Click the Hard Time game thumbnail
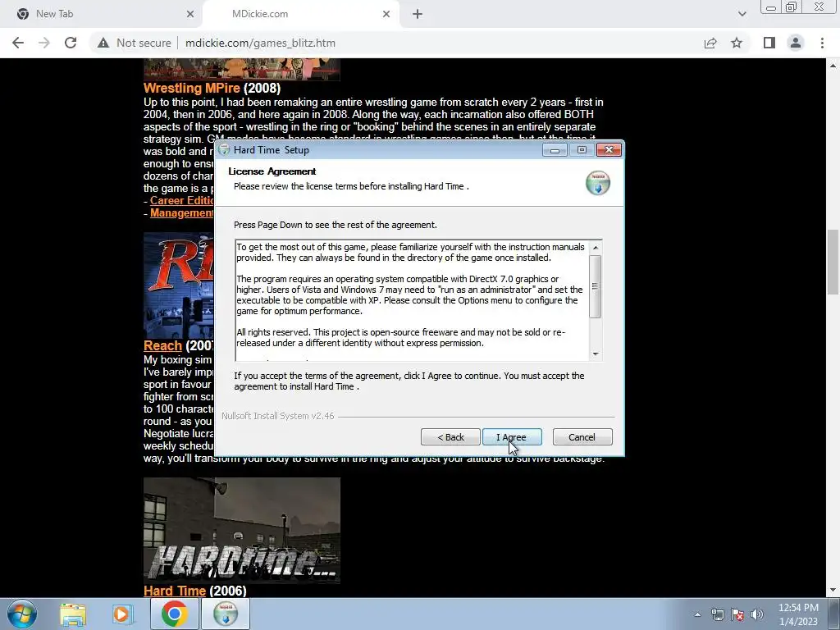Image resolution: width=840 pixels, height=630 pixels. point(242,531)
